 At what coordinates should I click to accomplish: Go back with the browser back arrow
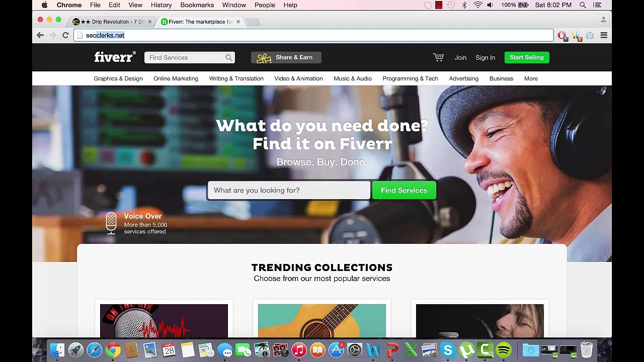click(40, 35)
